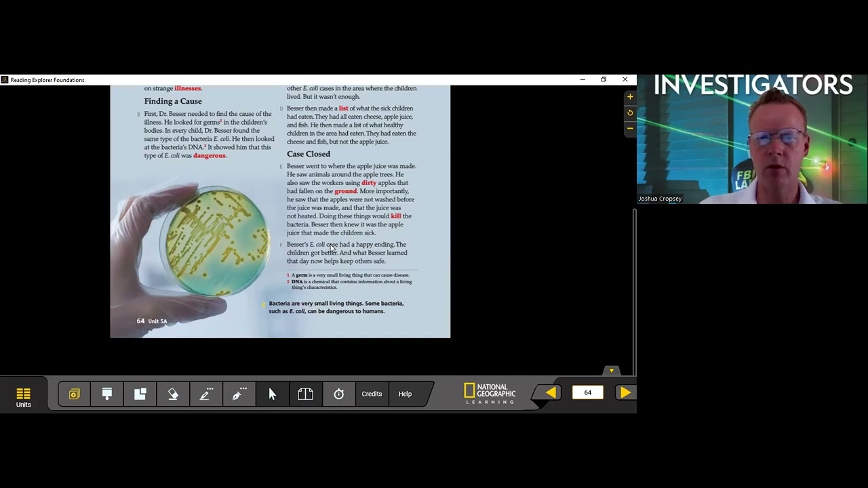
Task: Select the projector screen tool
Action: click(x=107, y=394)
